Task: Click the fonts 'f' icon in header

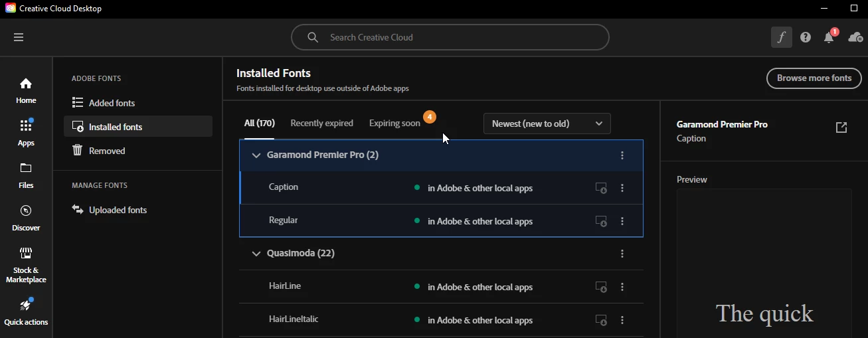Action: [x=782, y=37]
